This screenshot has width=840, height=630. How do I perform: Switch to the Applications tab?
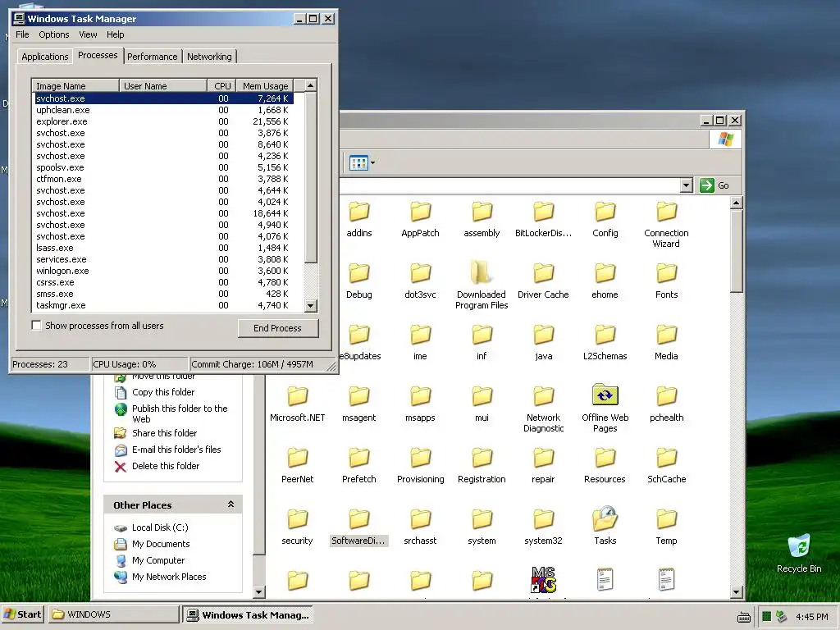click(x=45, y=57)
